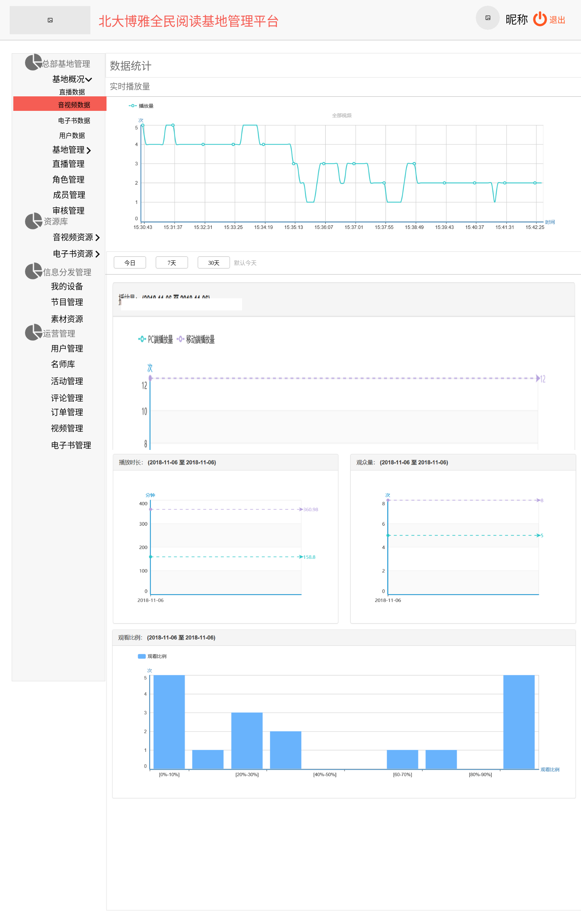Toggle the 播放量 legend marker
The width and height of the screenshot is (581, 924).
133,106
